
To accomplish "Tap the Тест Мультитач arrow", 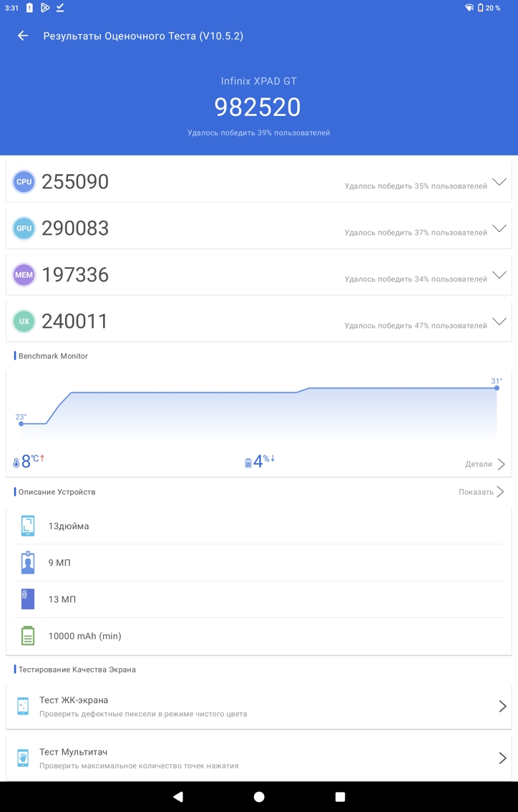I will coord(502,758).
